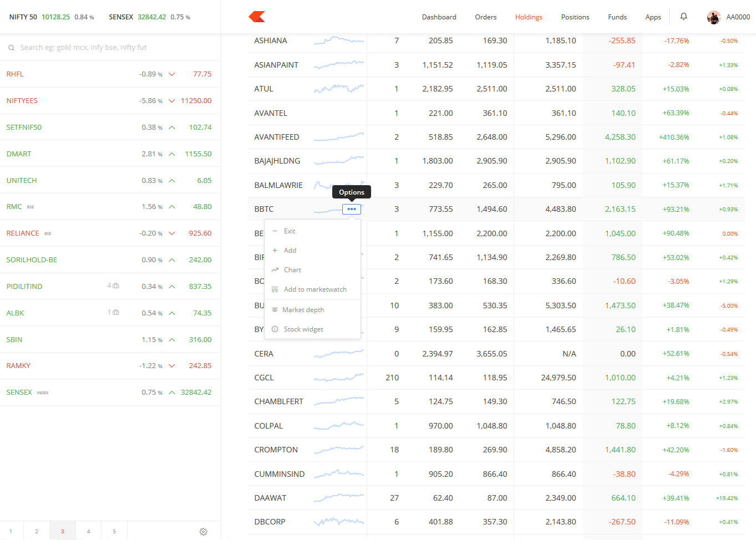Open the Positions page
Image resolution: width=756 pixels, height=540 pixels.
click(x=575, y=17)
